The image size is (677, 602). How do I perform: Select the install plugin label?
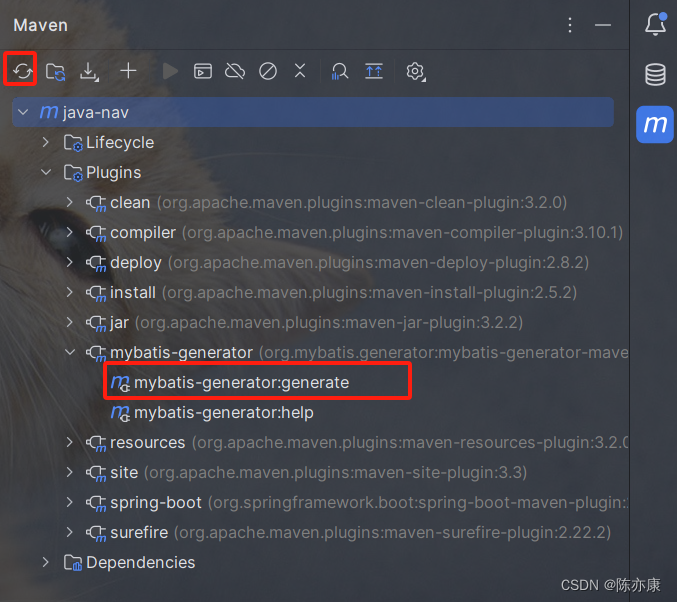coord(133,292)
